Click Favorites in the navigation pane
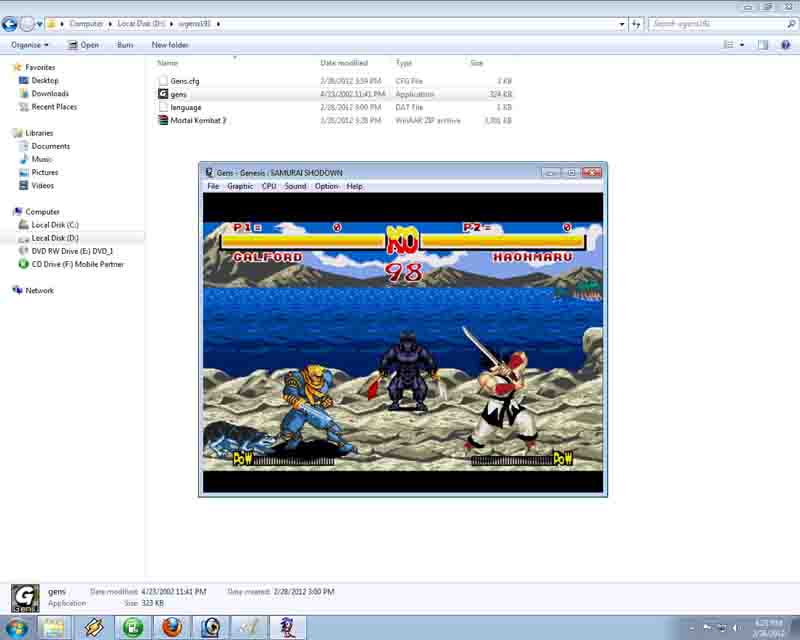This screenshot has width=800, height=640. (x=40, y=67)
